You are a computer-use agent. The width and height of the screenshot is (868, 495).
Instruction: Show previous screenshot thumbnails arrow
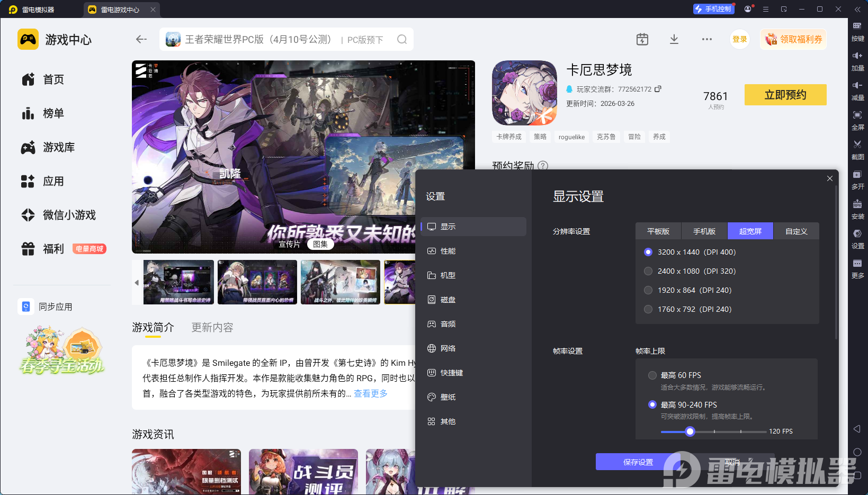click(x=137, y=283)
